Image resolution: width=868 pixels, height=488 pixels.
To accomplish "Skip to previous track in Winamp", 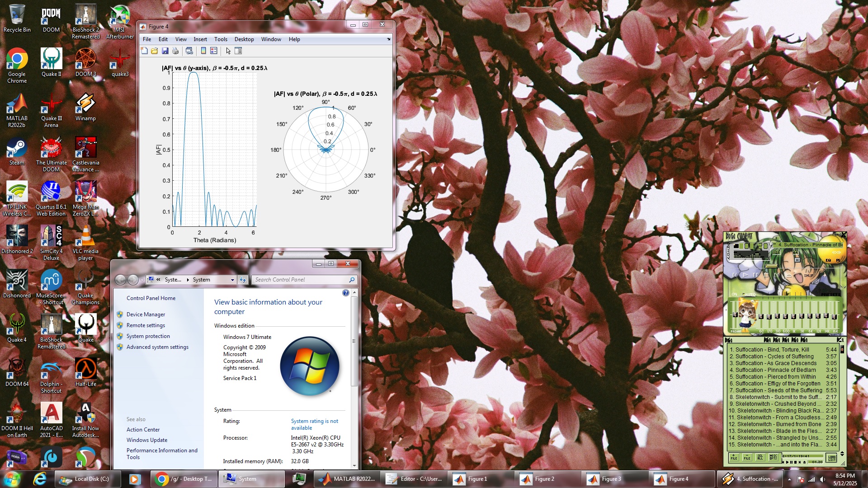I will click(x=735, y=275).
